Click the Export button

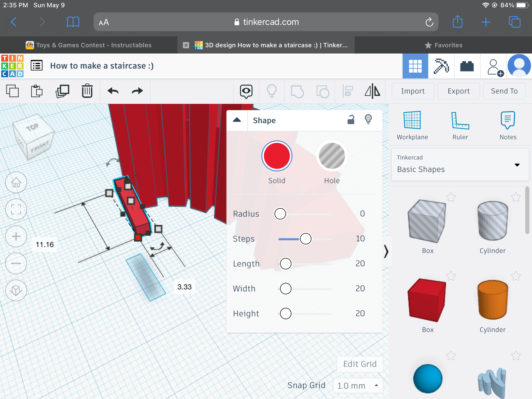click(458, 91)
